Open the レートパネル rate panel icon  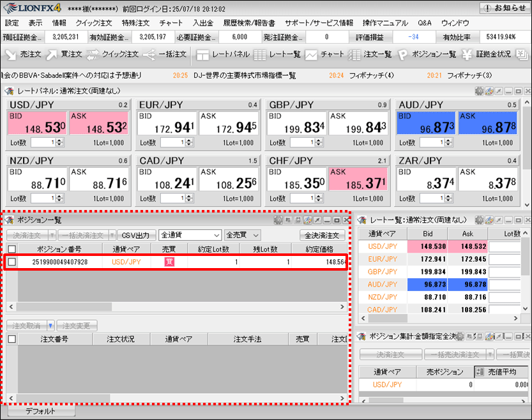pos(222,54)
